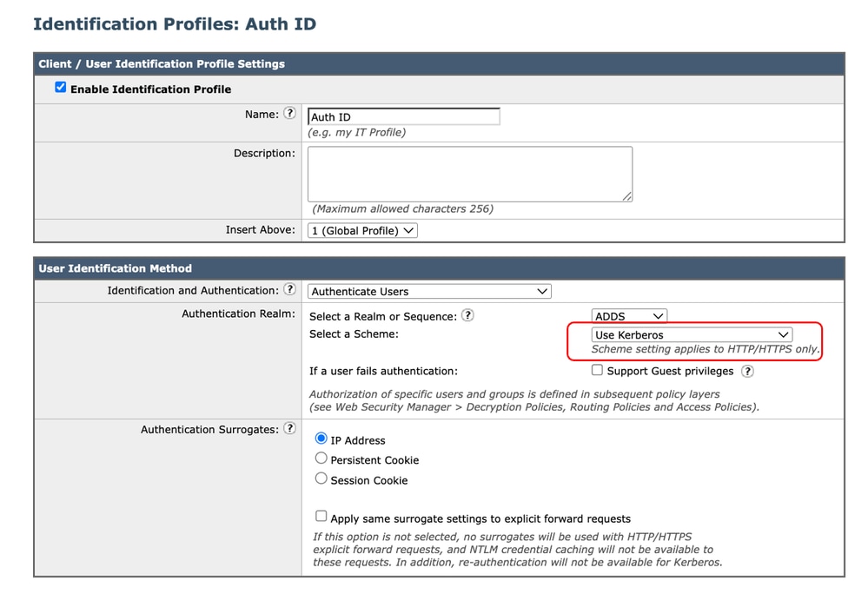Open the Authenticate Users dropdown
The width and height of the screenshot is (868, 594).
point(429,291)
